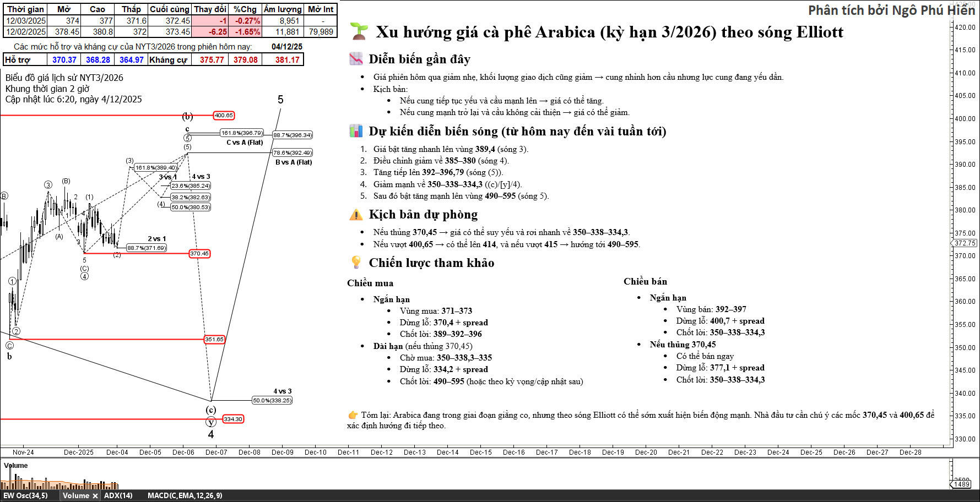Click the current price marker 372.75 on the price axis
This screenshot has height=502, width=980.
pyautogui.click(x=965, y=243)
